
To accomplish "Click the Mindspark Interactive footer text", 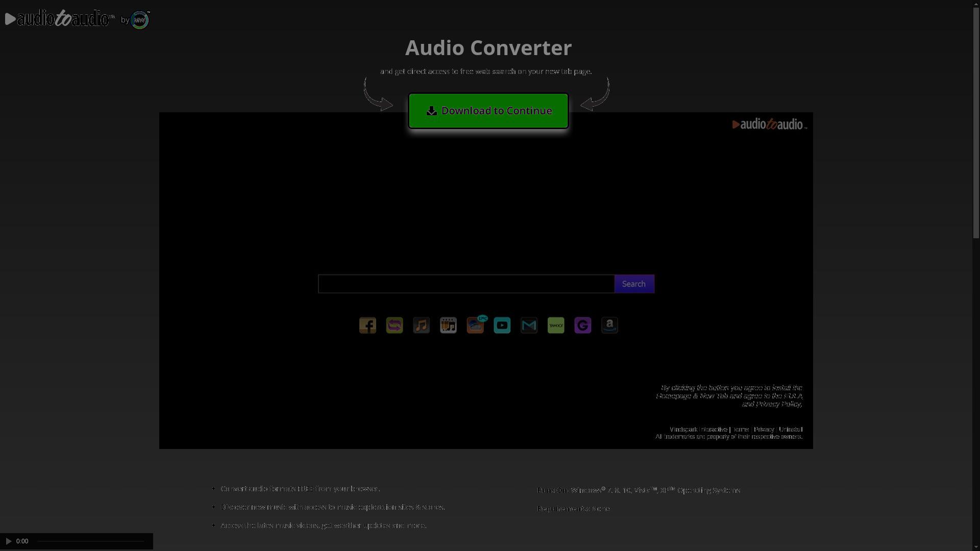I will (x=698, y=430).
